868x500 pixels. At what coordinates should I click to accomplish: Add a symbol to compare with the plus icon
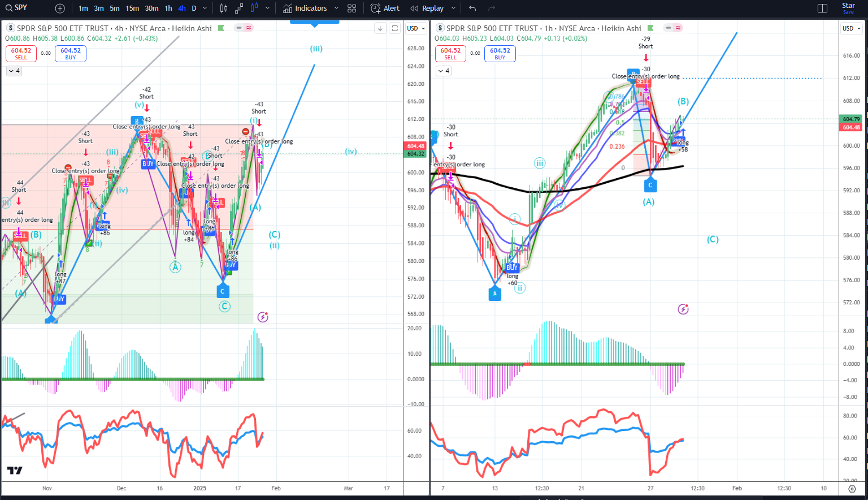pos(60,8)
